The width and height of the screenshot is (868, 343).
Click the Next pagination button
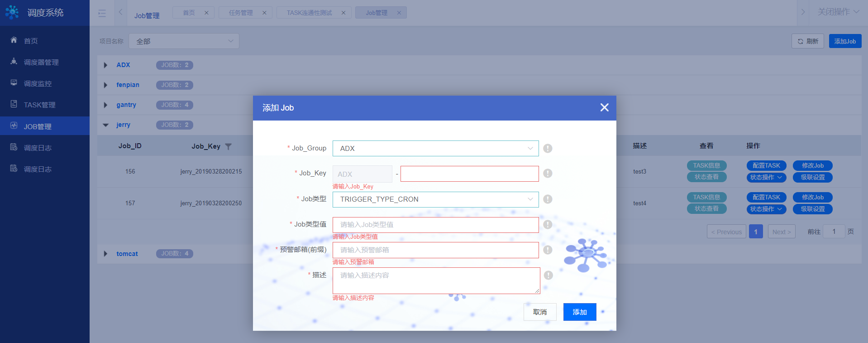pyautogui.click(x=782, y=232)
